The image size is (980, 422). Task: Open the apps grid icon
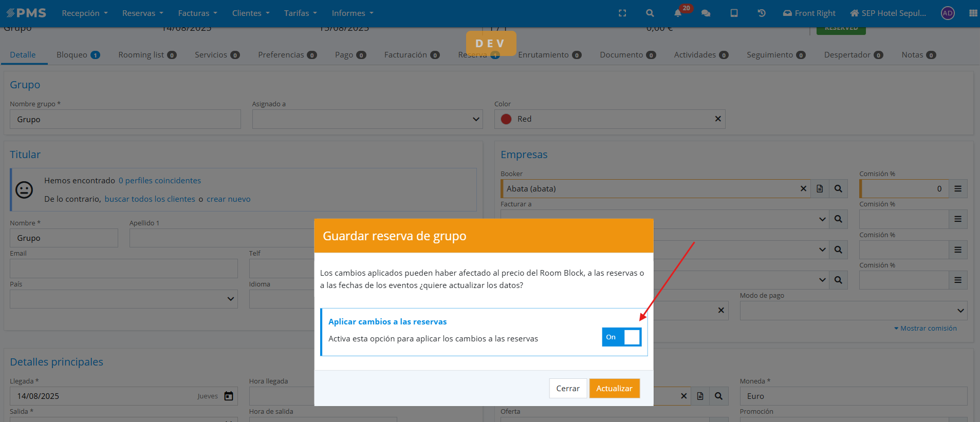[x=973, y=13]
